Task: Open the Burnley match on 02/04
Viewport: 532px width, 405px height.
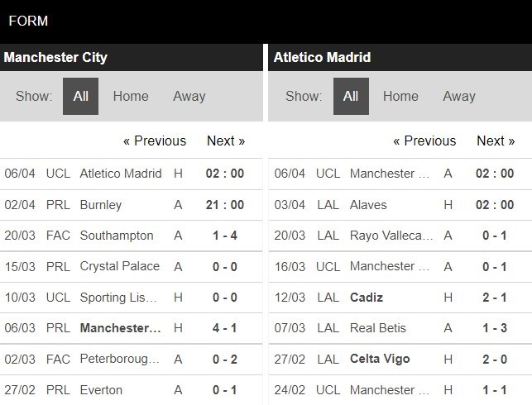Action: [101, 204]
